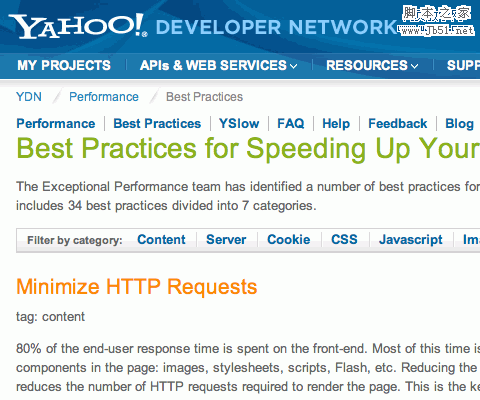This screenshot has height=400, width=480.
Task: Open the Blog tab
Action: click(x=459, y=124)
